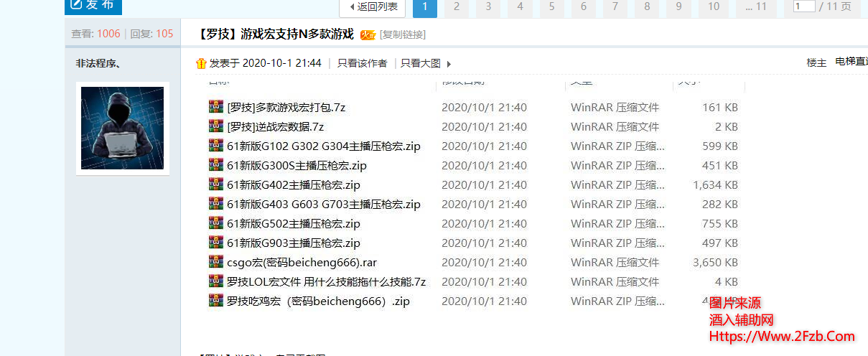Click the view count 查看: 1006
Screen dimensions: 868x356
tap(96, 34)
